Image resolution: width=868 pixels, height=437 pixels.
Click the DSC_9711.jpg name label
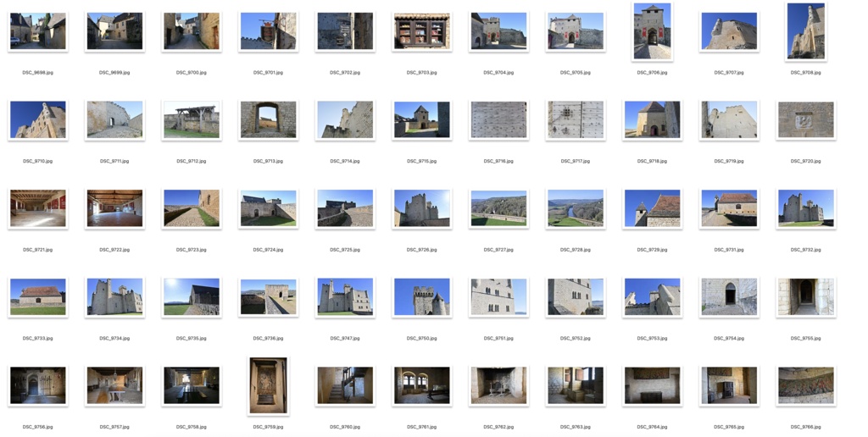(114, 161)
